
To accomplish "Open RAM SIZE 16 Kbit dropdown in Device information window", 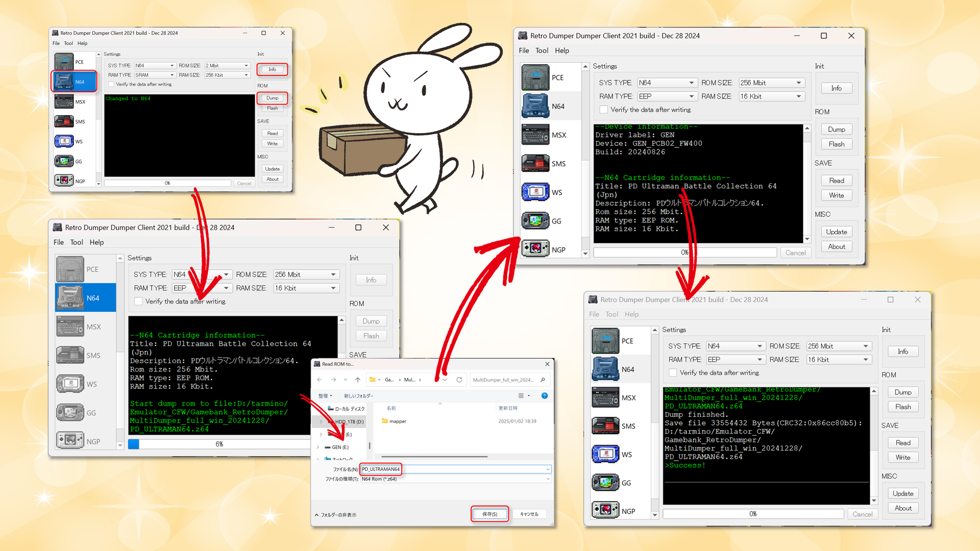I will 772,96.
